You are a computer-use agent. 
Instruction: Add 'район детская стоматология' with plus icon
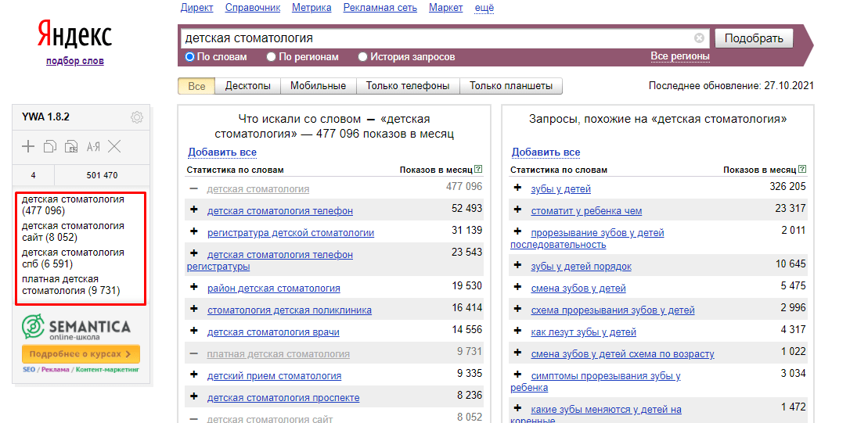(x=194, y=287)
